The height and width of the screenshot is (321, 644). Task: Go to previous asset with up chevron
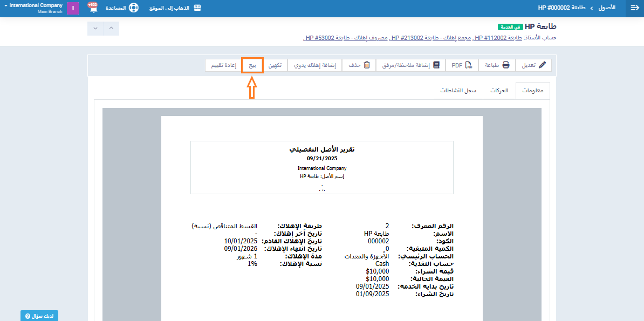[111, 28]
